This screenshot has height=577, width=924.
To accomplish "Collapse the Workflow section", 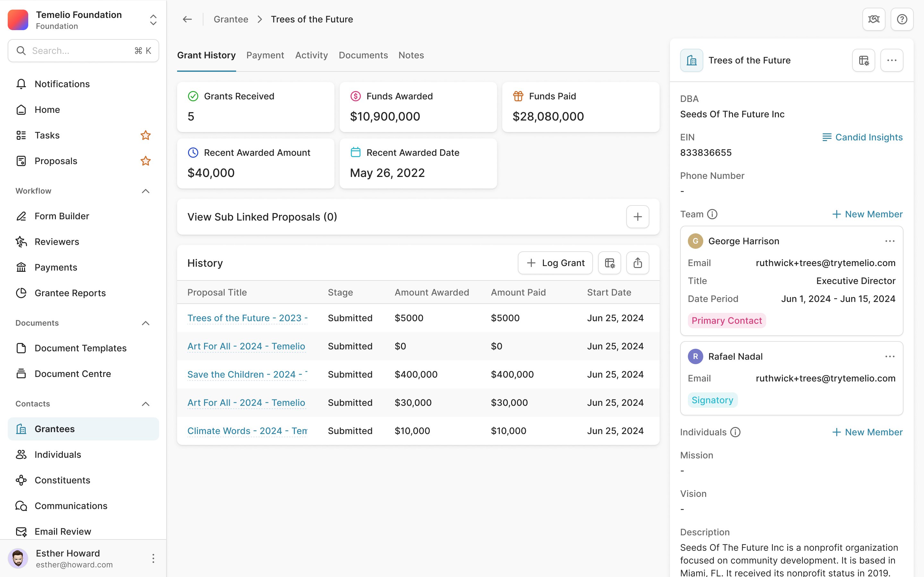I will pyautogui.click(x=145, y=191).
